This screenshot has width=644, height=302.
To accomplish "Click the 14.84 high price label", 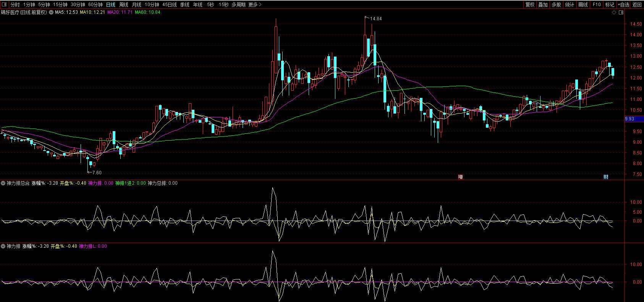I will tap(376, 19).
